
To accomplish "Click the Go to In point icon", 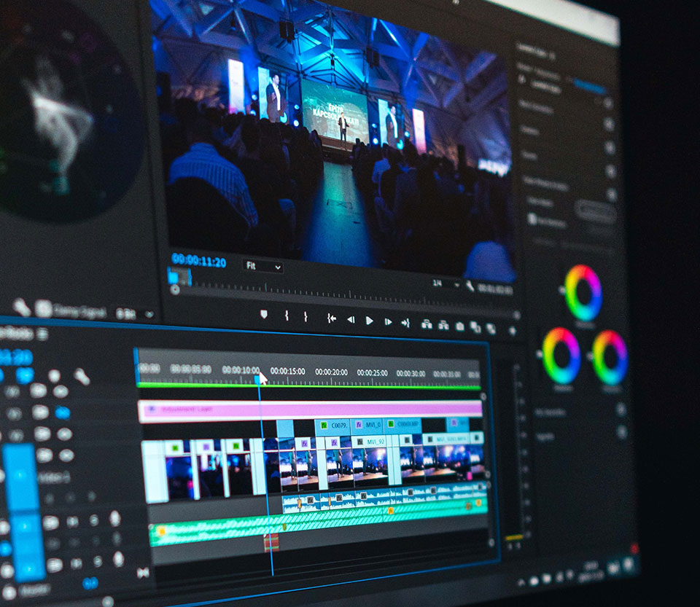I will pos(331,318).
